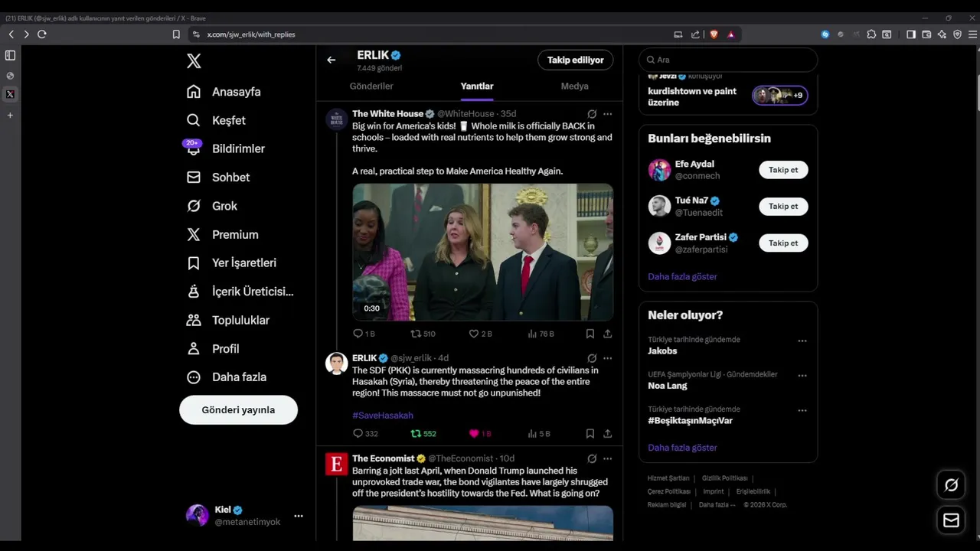Open the Jakobs trending topic
980x551 pixels.
pyautogui.click(x=662, y=351)
